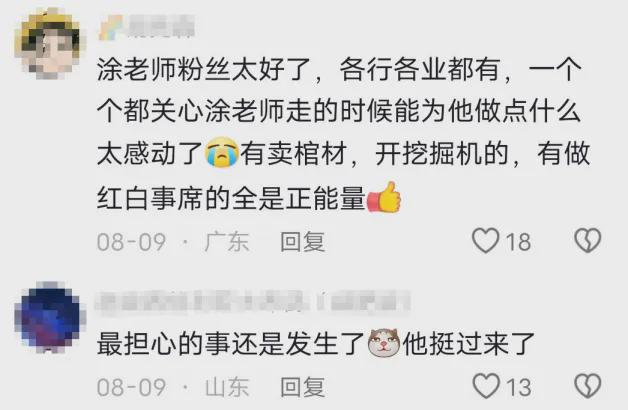Screen dimensions: 628x410
Task: Tap the 18 like count number
Action: [x=518, y=242]
